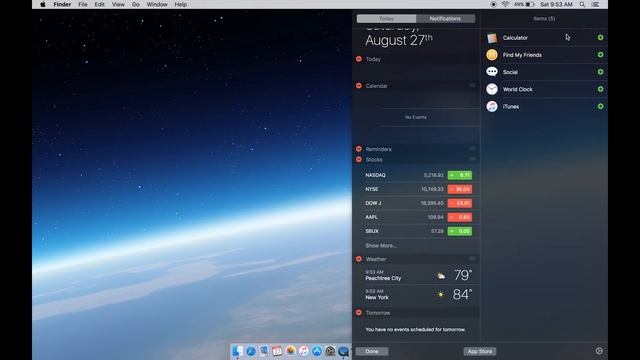The image size is (640, 360).
Task: Remove the Stocks widget with red minus
Action: [359, 159]
